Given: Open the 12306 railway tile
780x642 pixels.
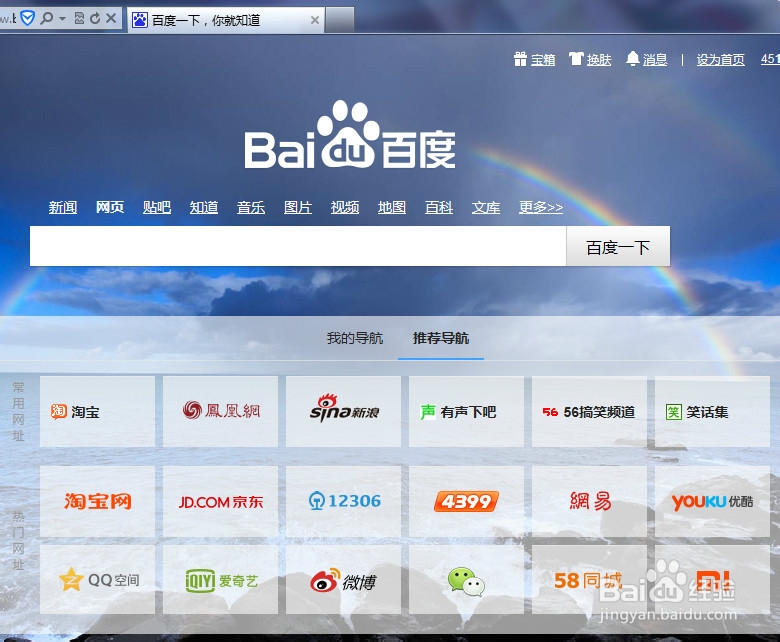Looking at the screenshot, I should (343, 501).
